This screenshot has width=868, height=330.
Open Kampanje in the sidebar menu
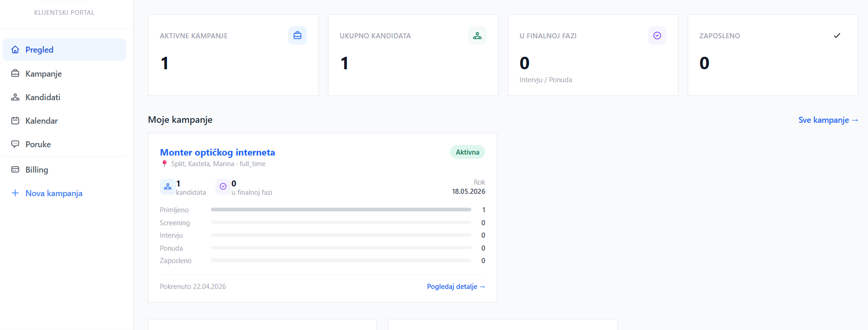pyautogui.click(x=43, y=74)
